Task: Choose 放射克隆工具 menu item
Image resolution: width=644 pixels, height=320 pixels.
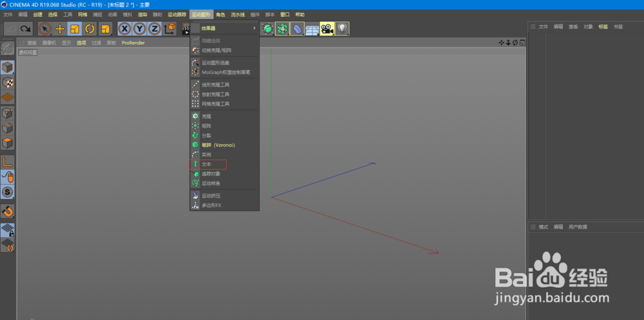Action: point(225,94)
